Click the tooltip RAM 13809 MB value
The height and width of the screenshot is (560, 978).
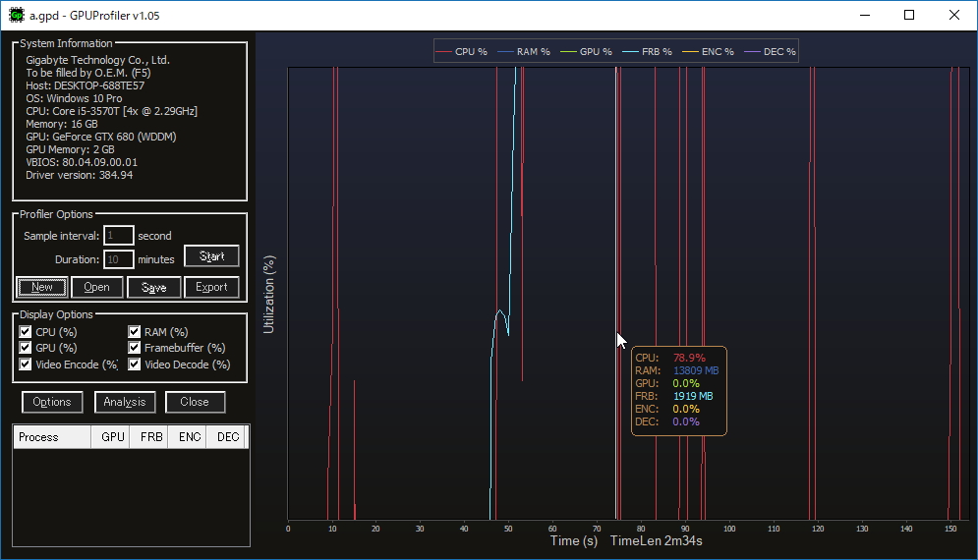696,370
